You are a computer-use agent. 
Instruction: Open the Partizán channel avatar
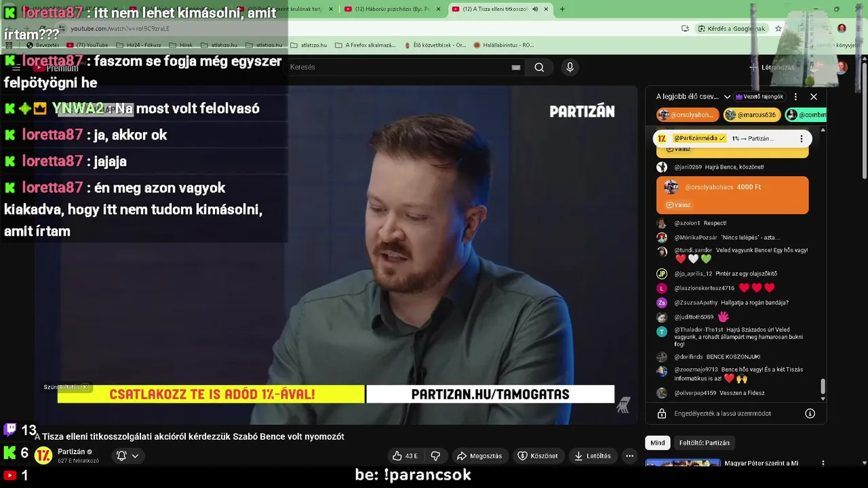point(43,455)
